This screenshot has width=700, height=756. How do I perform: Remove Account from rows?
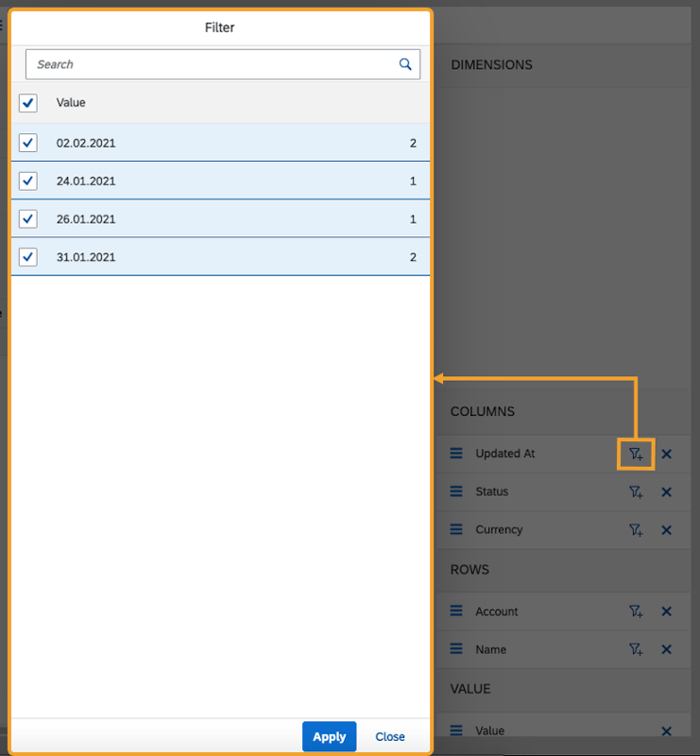tap(666, 611)
